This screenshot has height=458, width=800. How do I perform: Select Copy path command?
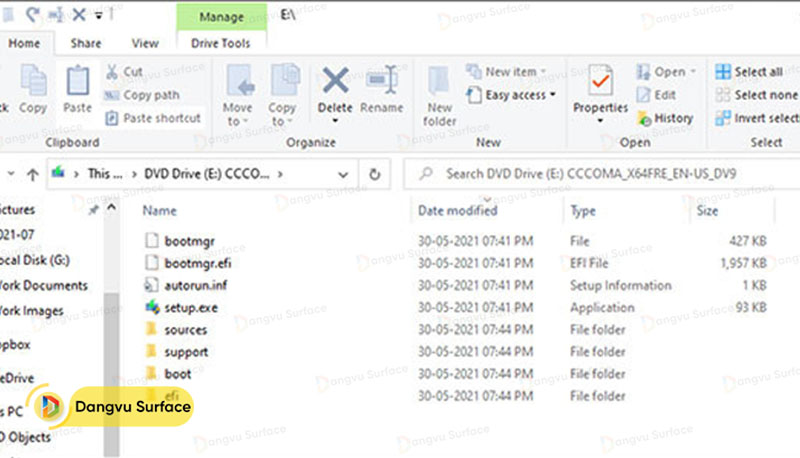click(x=142, y=95)
